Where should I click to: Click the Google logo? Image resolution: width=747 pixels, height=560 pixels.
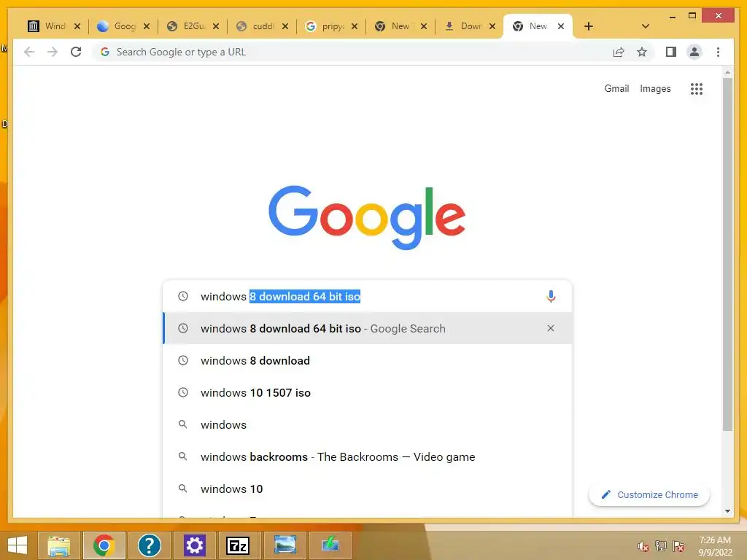[367, 217]
